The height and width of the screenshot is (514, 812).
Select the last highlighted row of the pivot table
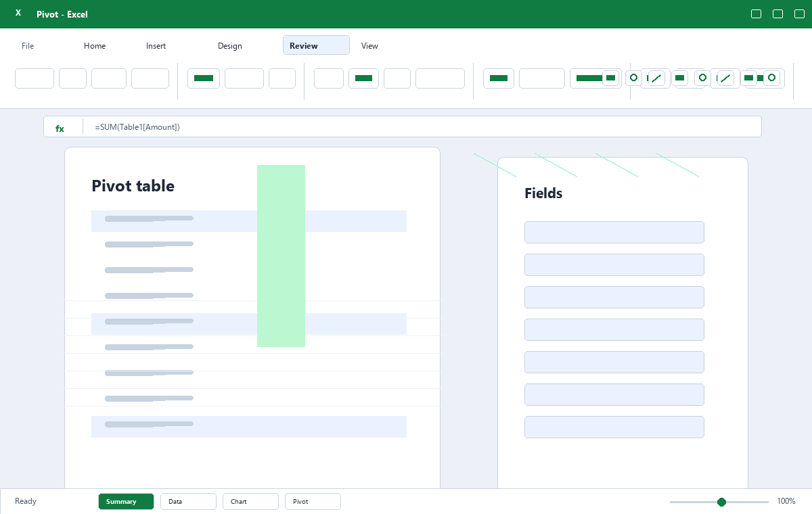(249, 427)
